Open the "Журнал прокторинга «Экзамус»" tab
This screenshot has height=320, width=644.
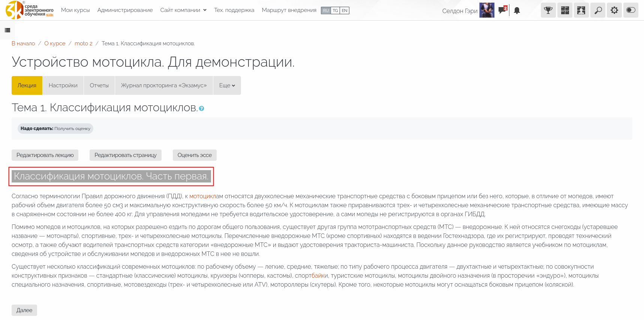pos(164,85)
